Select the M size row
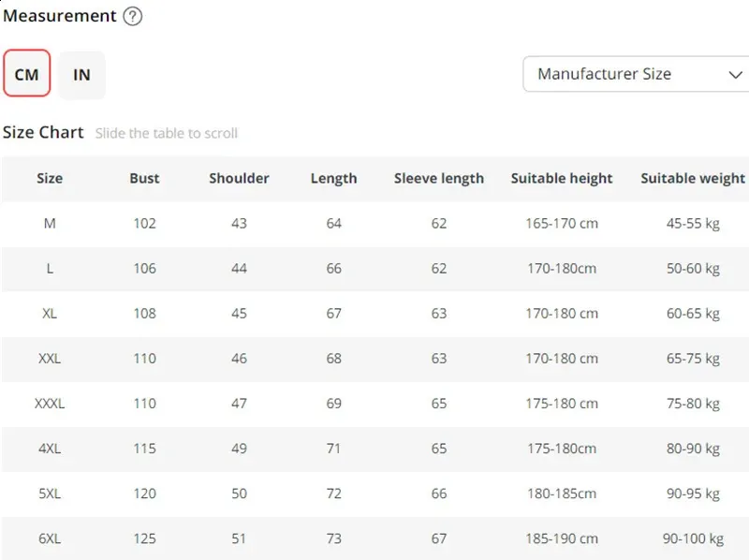Image resolution: width=749 pixels, height=560 pixels. pyautogui.click(x=50, y=223)
